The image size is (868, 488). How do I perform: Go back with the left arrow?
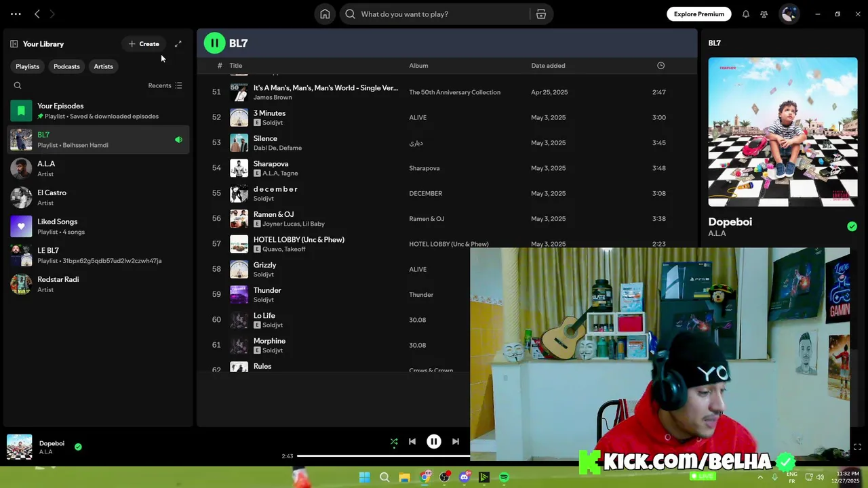click(37, 14)
